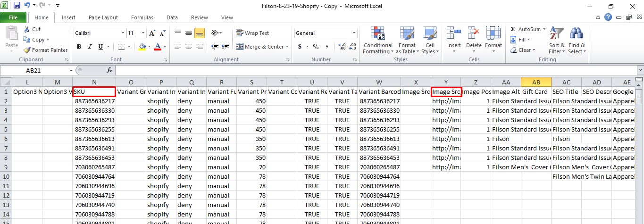Image resolution: width=644 pixels, height=224 pixels.
Task: Open the font size 11 dropdown
Action: click(143, 33)
